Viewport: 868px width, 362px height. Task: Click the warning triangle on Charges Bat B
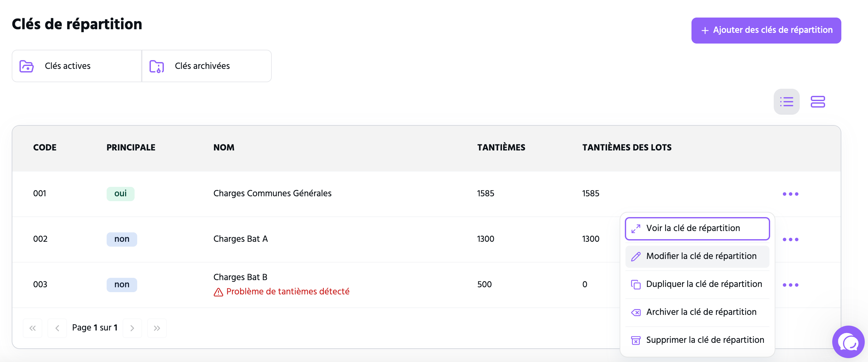click(x=218, y=292)
